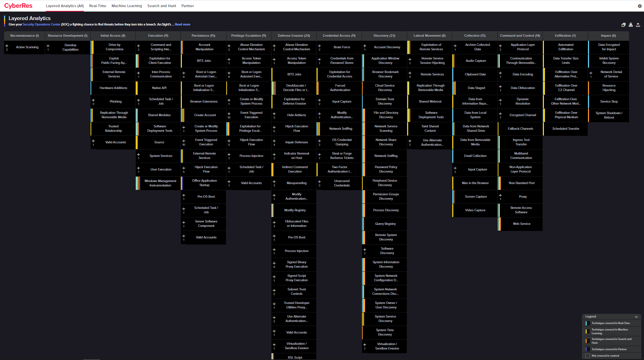Expand Unsecured Credentials sub-techniques
The width and height of the screenshot is (644, 360).
pos(319,182)
